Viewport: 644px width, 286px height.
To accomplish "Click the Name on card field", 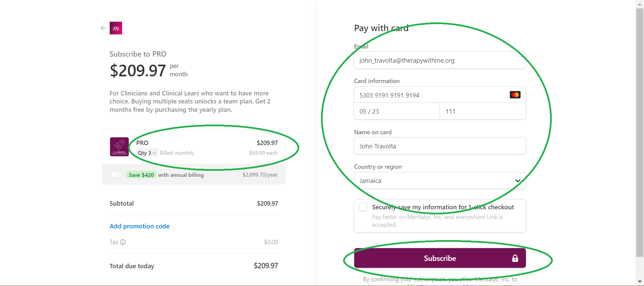I will (440, 146).
